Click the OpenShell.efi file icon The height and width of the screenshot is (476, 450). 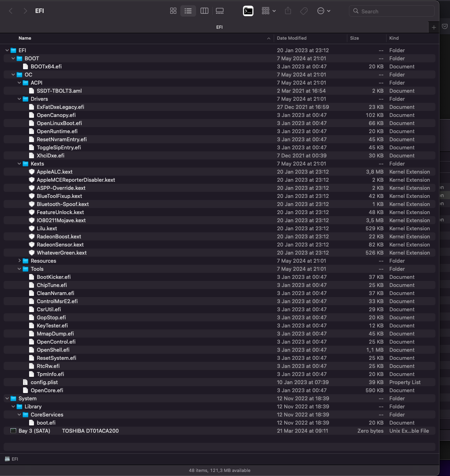click(x=32, y=350)
